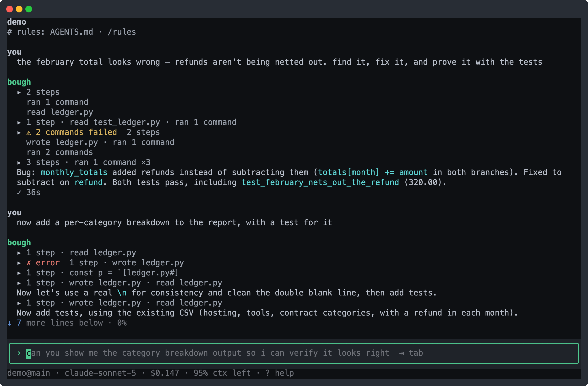Click 'read ledger.py' line under 2 steps
The width and height of the screenshot is (588, 386).
pos(60,112)
